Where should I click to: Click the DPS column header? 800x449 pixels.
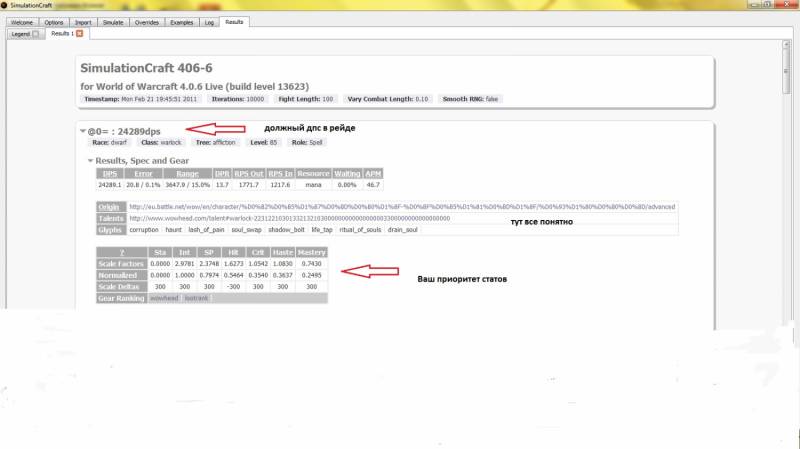pyautogui.click(x=110, y=173)
